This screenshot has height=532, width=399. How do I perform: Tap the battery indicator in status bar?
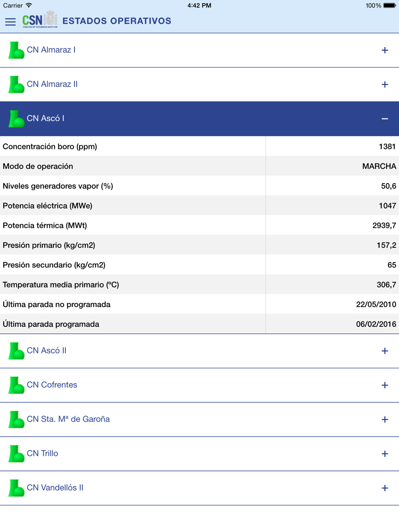(x=389, y=6)
